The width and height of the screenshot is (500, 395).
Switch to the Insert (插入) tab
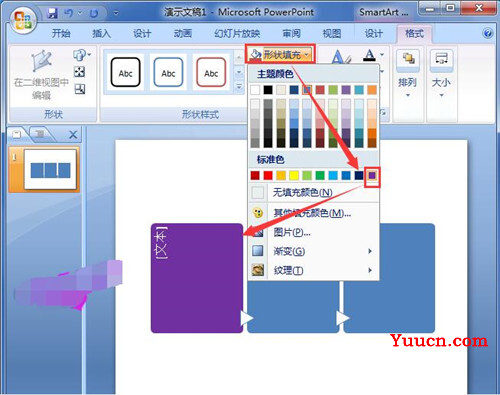pyautogui.click(x=101, y=33)
